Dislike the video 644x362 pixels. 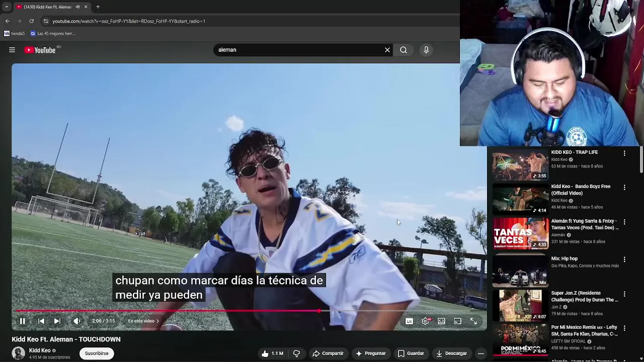click(x=296, y=353)
